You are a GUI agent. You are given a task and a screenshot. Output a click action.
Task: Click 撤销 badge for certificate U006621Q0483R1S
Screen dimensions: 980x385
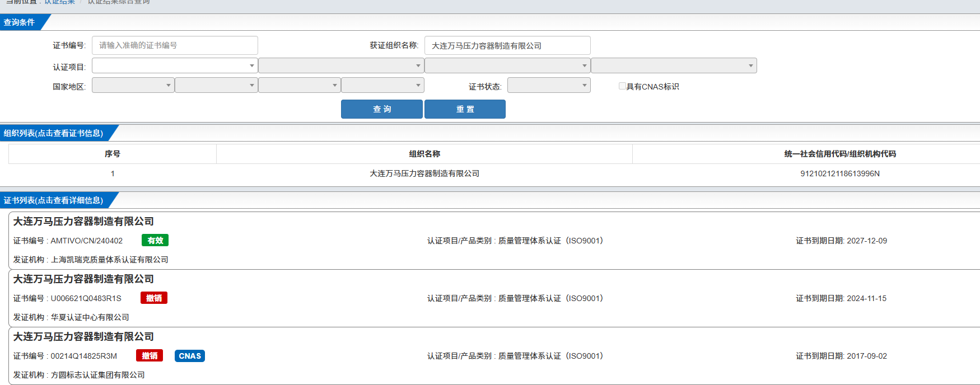[154, 298]
